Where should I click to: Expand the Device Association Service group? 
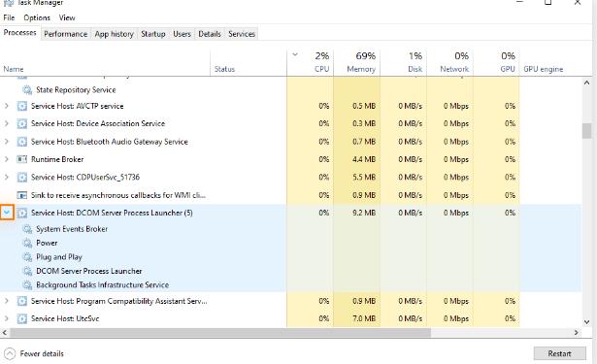tap(7, 123)
